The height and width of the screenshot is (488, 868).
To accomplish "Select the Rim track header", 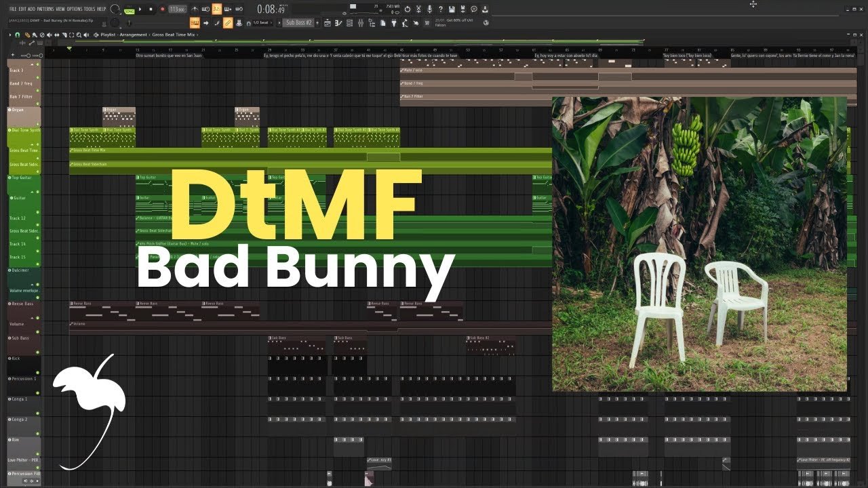I will [24, 446].
